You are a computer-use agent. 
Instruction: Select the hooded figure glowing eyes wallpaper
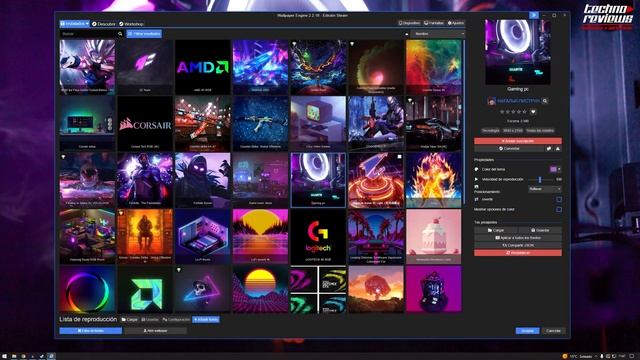pos(202,180)
